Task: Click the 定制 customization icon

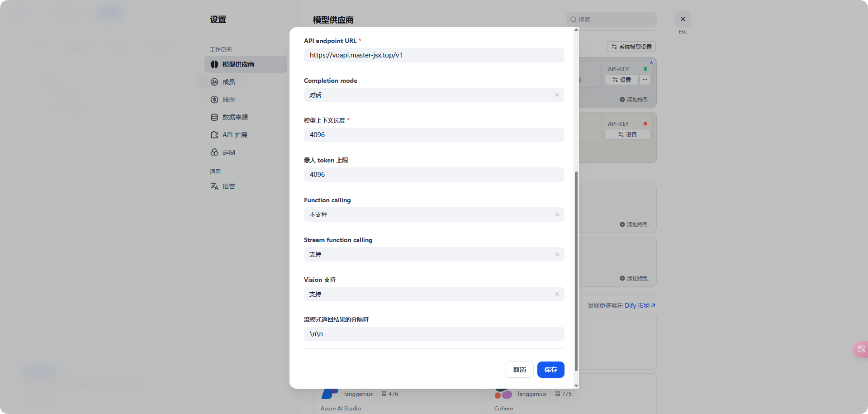Action: [214, 152]
